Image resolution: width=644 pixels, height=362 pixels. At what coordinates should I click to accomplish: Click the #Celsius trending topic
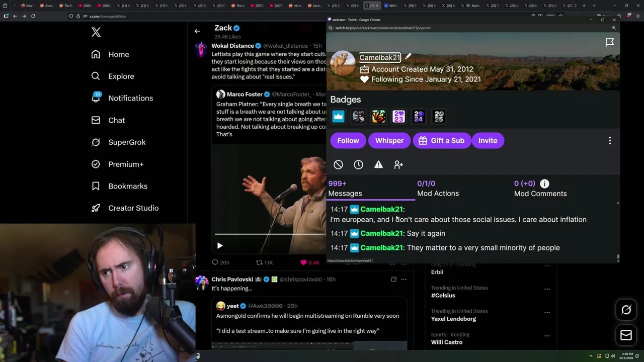[443, 295]
